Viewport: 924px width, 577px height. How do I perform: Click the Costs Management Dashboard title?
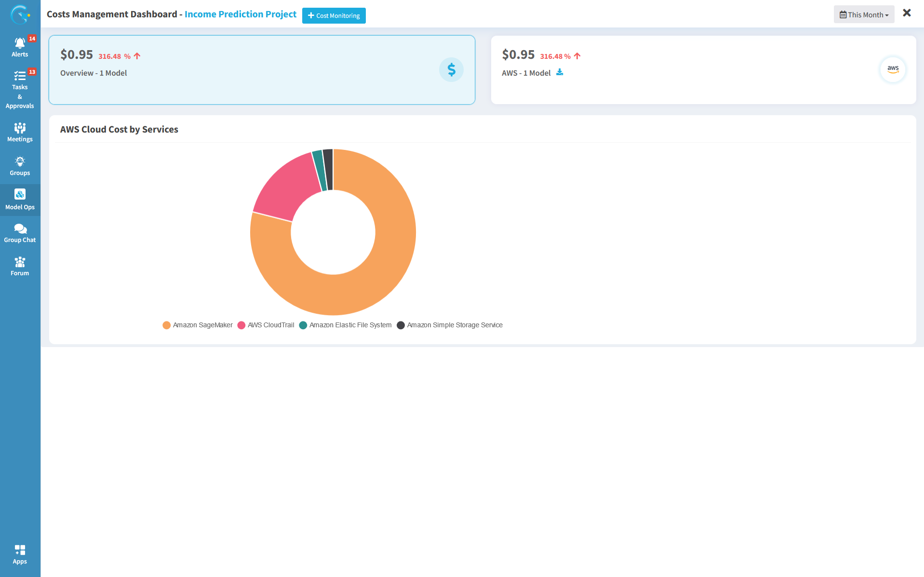(112, 14)
